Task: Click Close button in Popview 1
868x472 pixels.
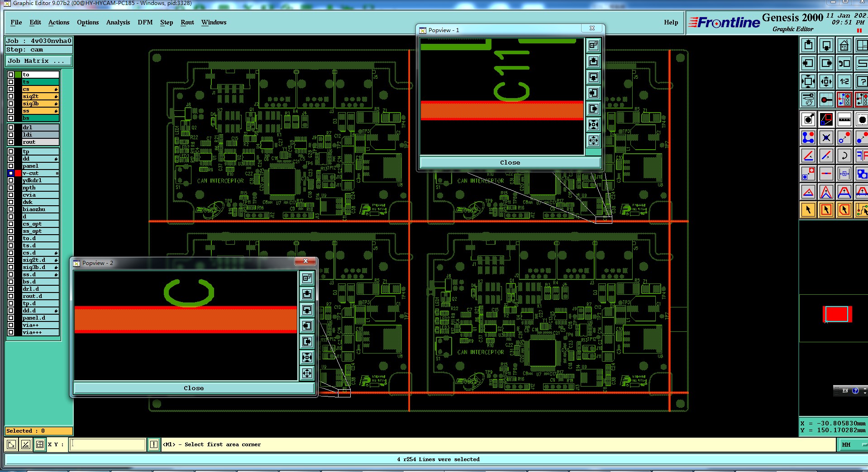Action: point(510,162)
